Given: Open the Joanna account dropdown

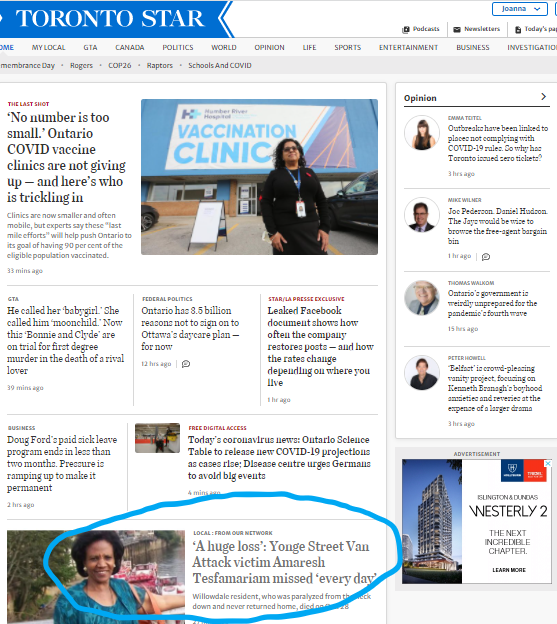Looking at the screenshot, I should tap(521, 9).
